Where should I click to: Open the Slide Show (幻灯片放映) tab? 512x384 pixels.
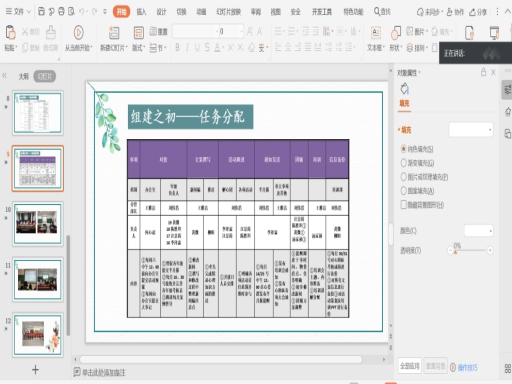coord(228,12)
